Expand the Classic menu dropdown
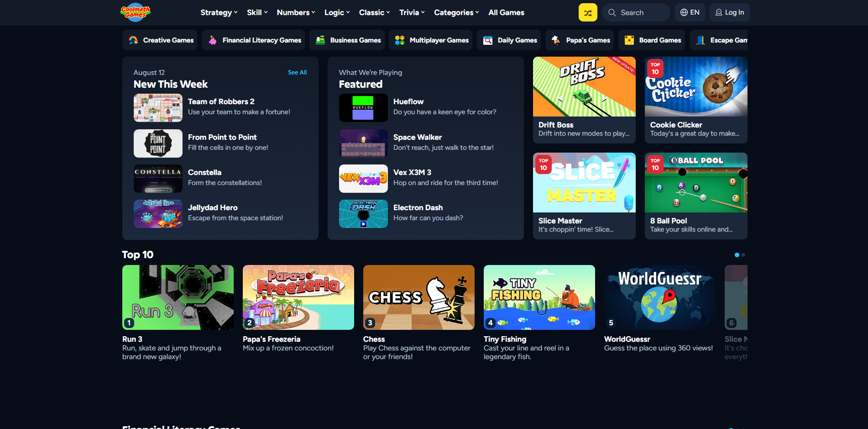Image resolution: width=868 pixels, height=429 pixels. [x=375, y=12]
